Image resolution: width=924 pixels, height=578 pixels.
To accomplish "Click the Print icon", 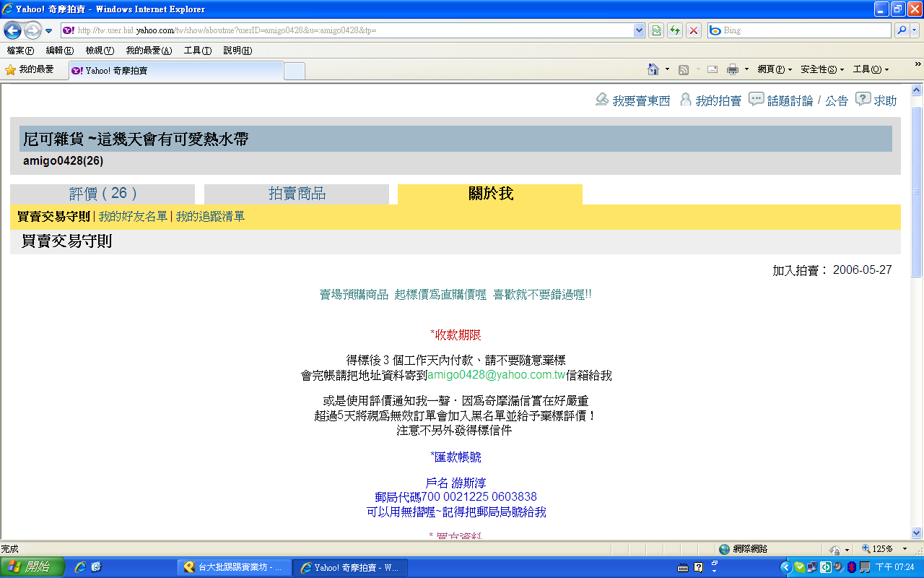I will (733, 69).
